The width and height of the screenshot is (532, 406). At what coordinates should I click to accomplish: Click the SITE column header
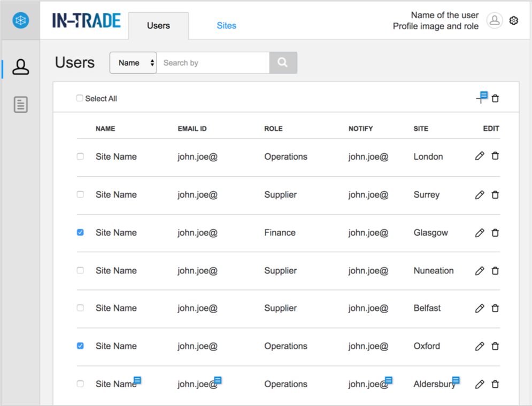click(x=421, y=128)
